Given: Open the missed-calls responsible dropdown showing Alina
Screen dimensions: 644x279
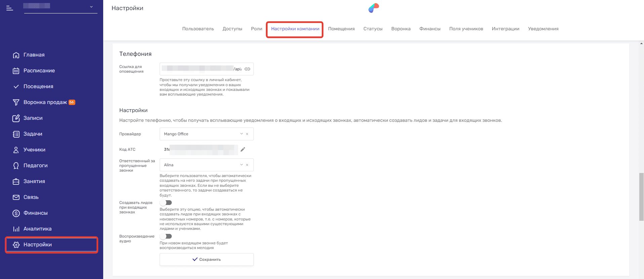Looking at the screenshot, I should [x=241, y=165].
